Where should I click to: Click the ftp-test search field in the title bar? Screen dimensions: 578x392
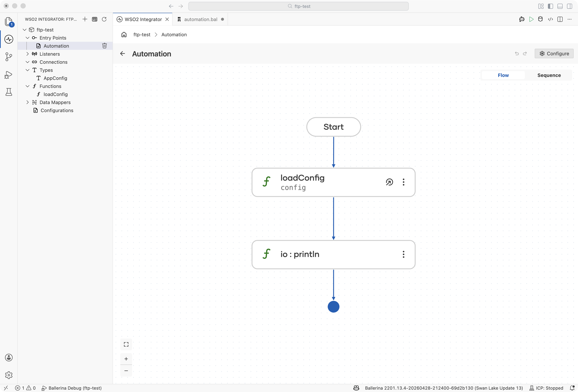tap(299, 6)
